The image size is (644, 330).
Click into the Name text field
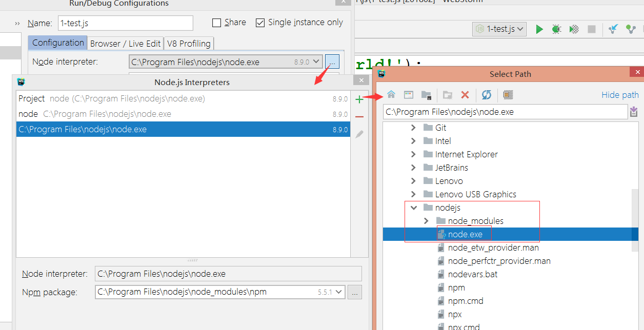tap(126, 23)
